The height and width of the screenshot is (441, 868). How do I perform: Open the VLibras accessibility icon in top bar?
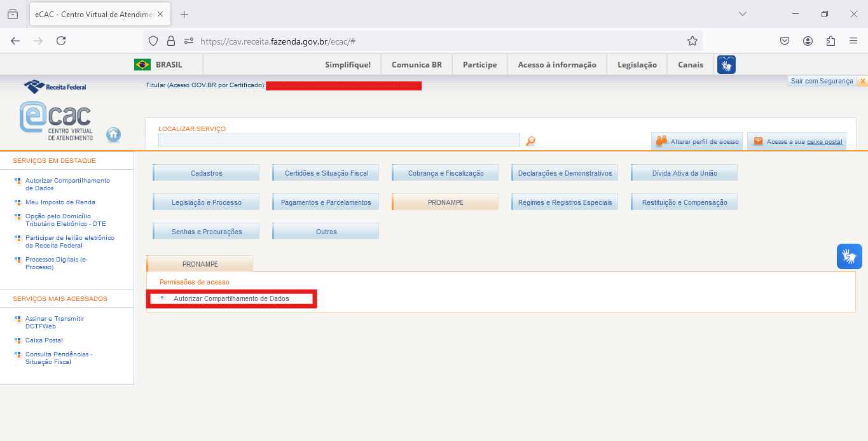[726, 65]
